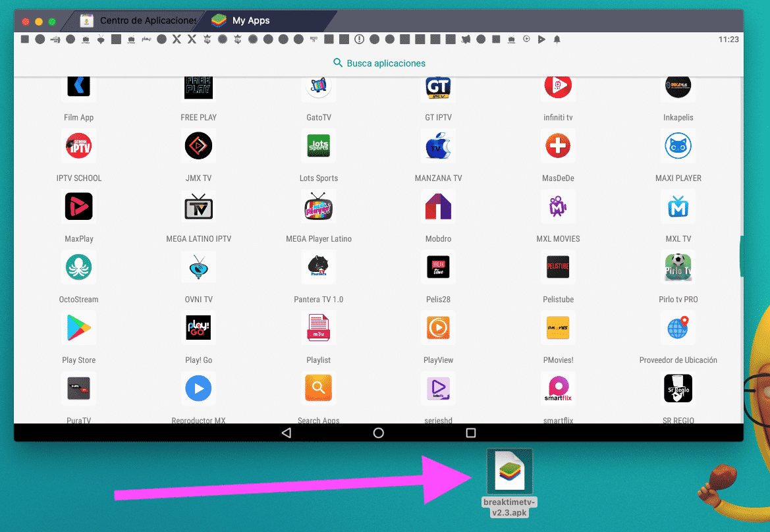770x532 pixels.
Task: Open the Play Store app icon
Action: click(x=78, y=329)
